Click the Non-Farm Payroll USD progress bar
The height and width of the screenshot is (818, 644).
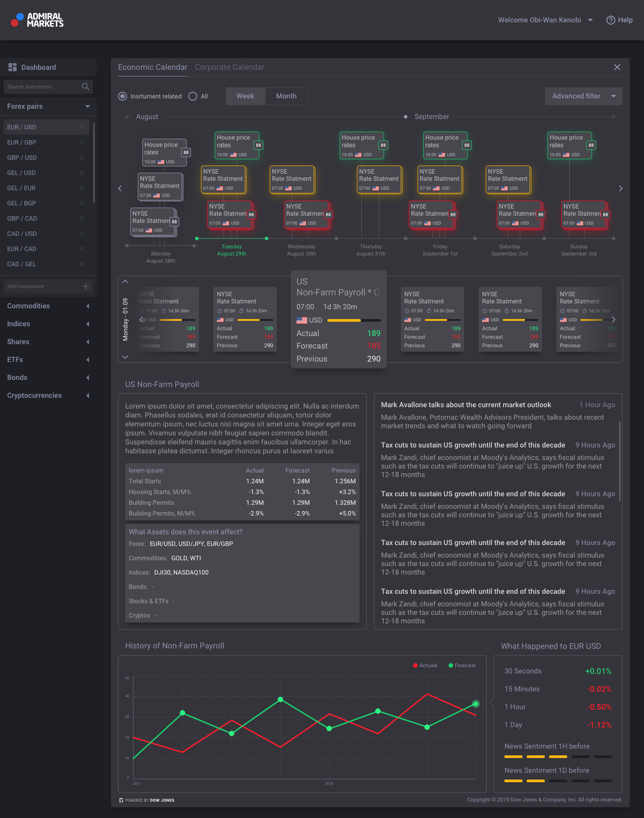coord(354,320)
